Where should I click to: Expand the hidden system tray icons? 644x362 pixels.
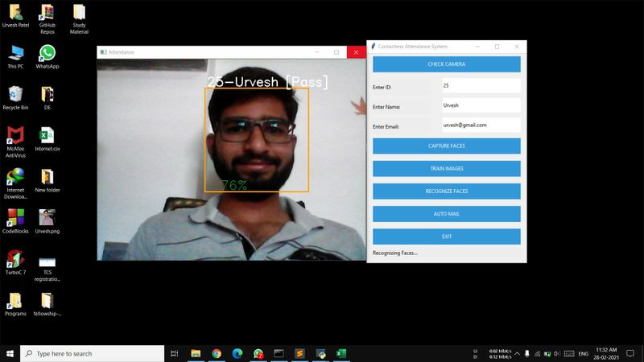pos(518,353)
